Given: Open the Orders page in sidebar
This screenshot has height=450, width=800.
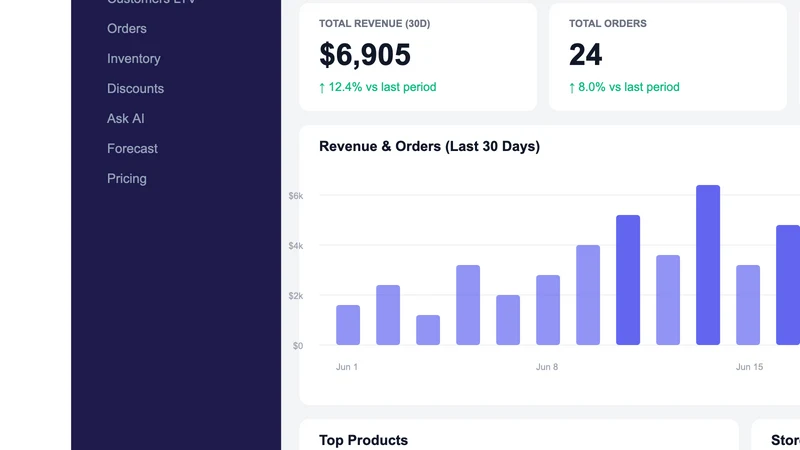Looking at the screenshot, I should tap(127, 29).
